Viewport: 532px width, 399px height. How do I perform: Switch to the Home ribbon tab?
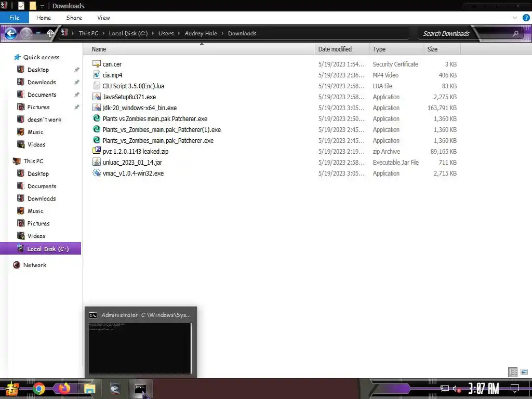pos(44,18)
